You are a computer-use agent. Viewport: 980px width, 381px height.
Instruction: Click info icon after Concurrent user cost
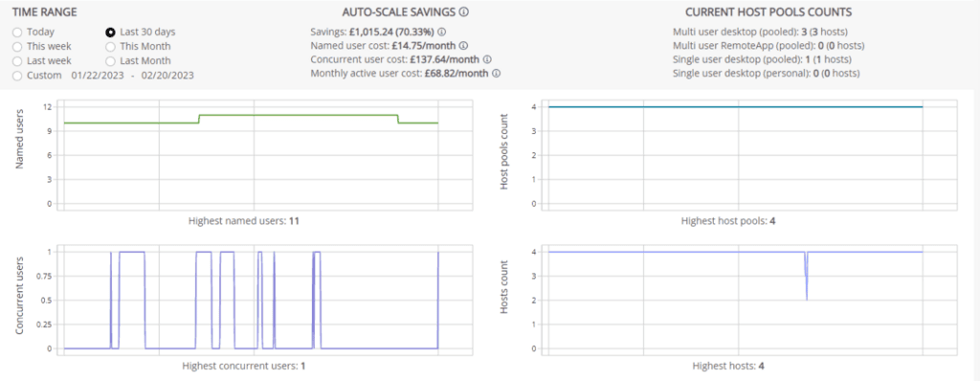coord(487,59)
